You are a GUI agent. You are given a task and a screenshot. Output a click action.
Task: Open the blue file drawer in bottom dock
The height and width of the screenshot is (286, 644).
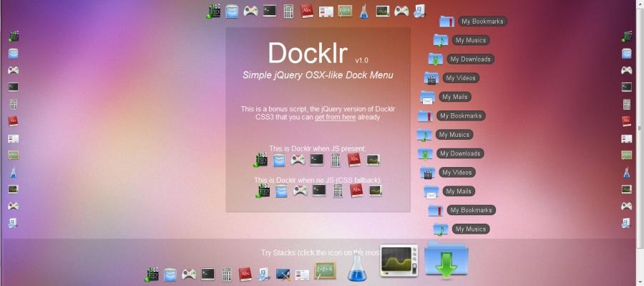click(170, 275)
